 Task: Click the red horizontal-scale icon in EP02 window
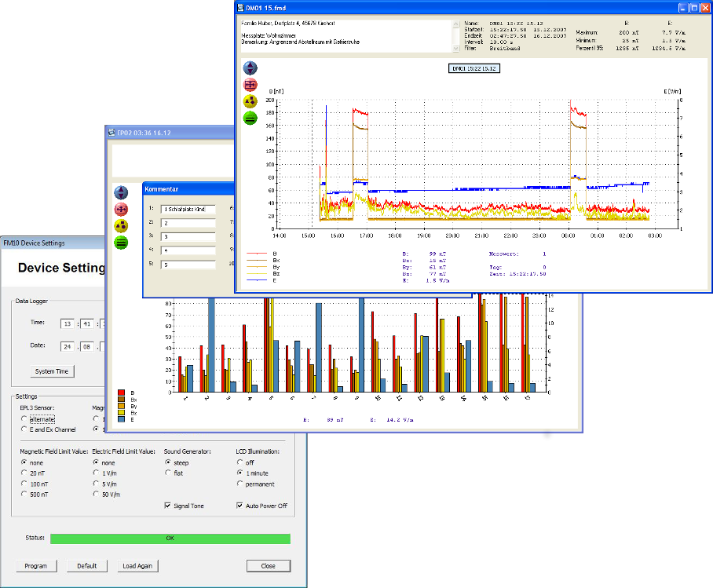[x=121, y=209]
